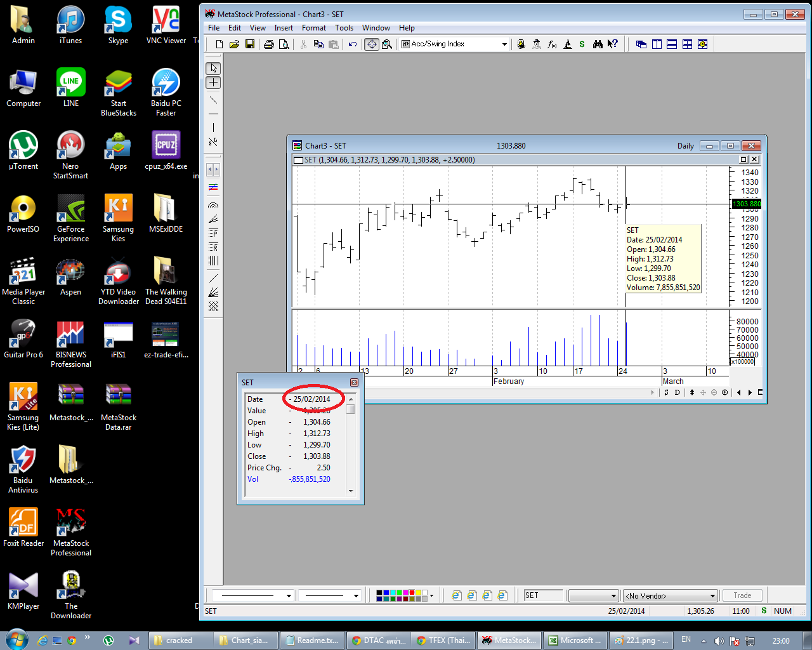Click the Open folder toolbar icon

(x=234, y=44)
